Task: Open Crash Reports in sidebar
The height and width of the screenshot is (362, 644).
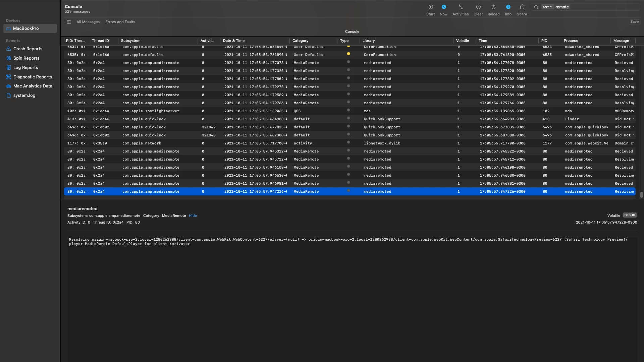Action: point(28,49)
